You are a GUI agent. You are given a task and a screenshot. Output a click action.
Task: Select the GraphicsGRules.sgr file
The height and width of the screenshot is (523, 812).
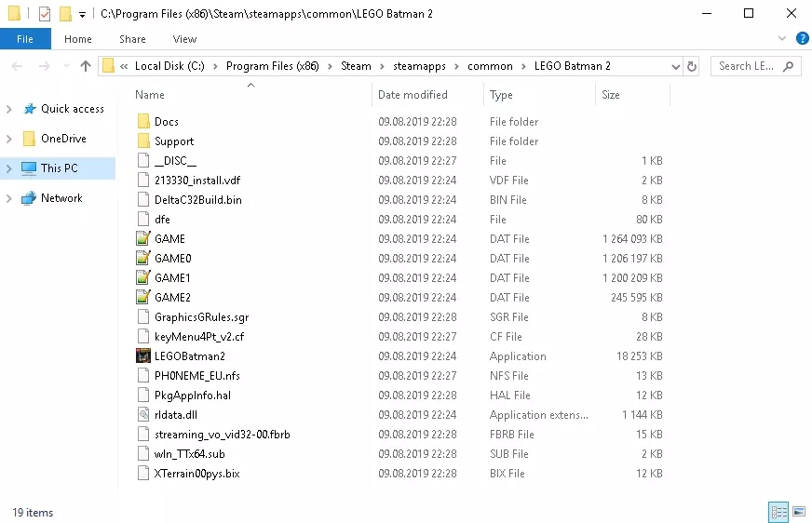[x=201, y=317]
